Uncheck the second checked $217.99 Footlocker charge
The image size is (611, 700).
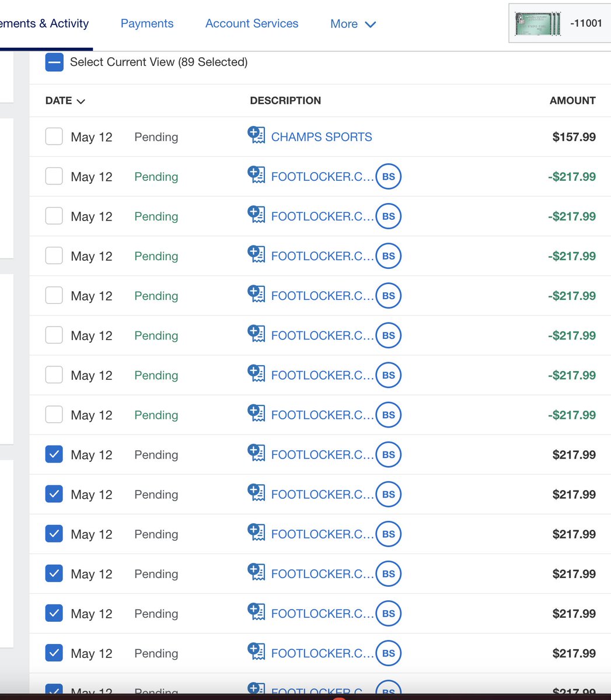(x=54, y=494)
